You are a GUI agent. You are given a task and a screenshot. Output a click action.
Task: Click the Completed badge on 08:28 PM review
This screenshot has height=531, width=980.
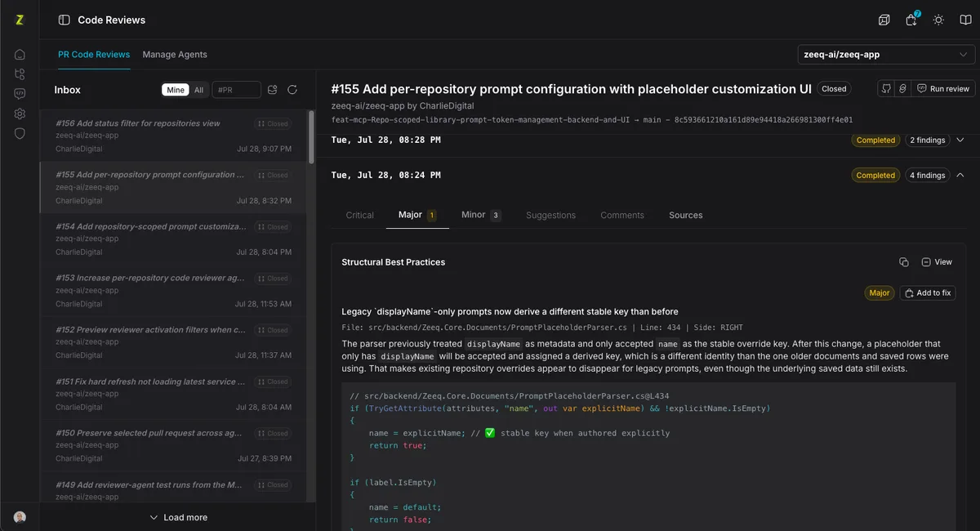[875, 141]
